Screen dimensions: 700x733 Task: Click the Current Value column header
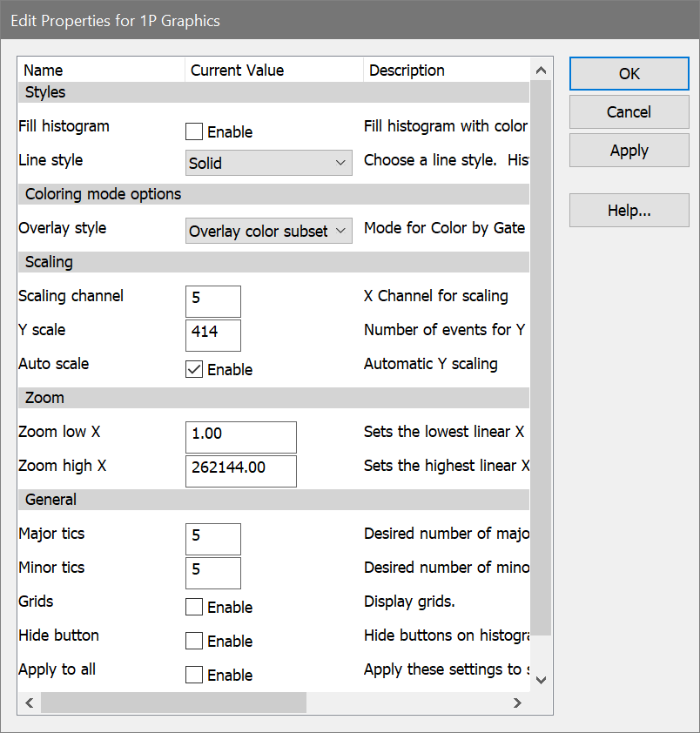(273, 71)
